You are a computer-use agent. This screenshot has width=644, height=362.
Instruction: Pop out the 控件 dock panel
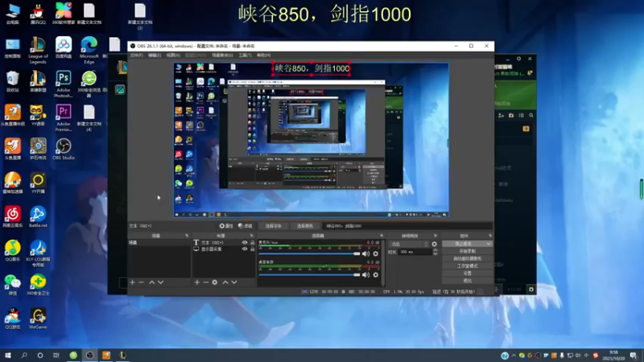pos(490,236)
